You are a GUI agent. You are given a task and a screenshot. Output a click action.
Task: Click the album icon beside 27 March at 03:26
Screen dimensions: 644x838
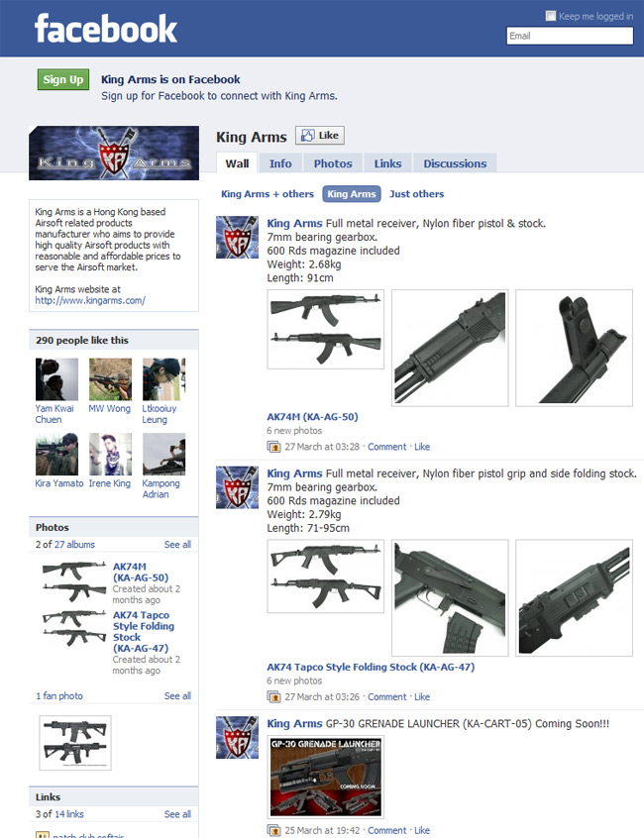point(273,696)
